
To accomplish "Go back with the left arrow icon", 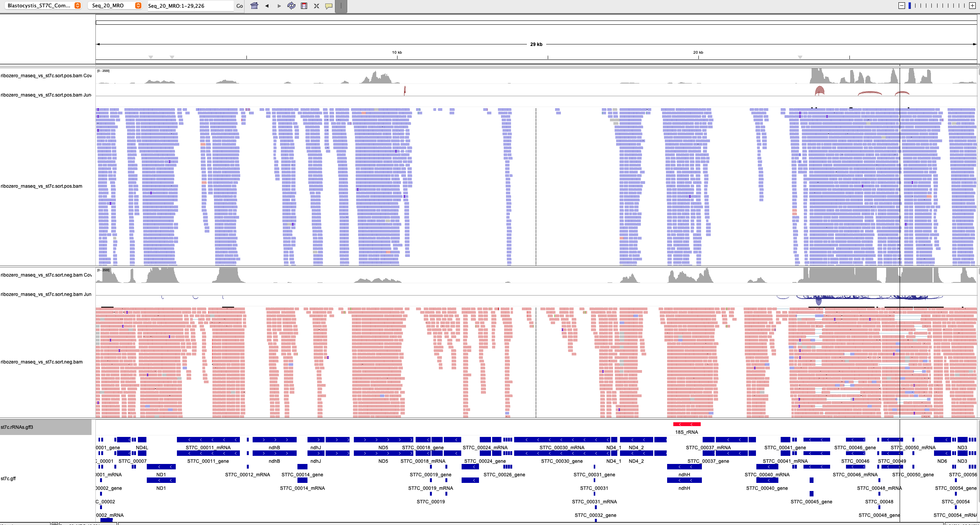I will (x=267, y=6).
